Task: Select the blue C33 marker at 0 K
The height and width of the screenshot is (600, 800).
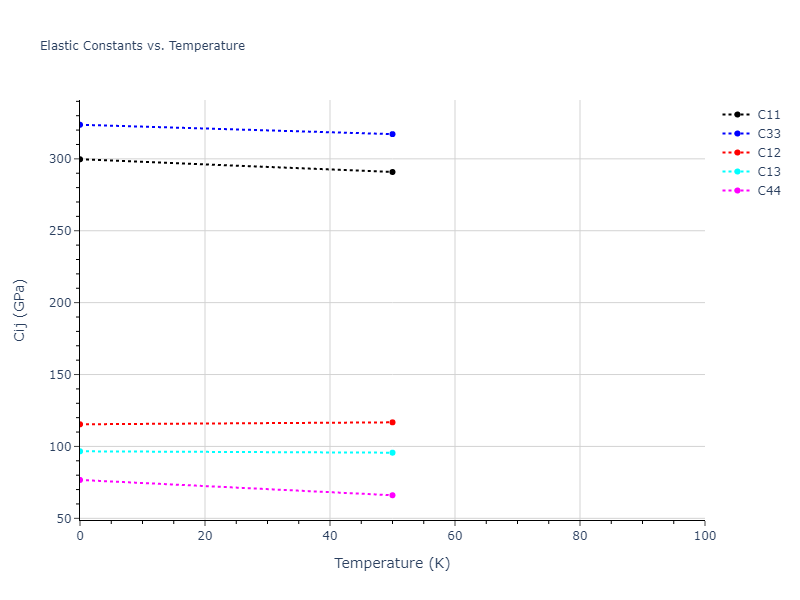Action: coord(80,124)
